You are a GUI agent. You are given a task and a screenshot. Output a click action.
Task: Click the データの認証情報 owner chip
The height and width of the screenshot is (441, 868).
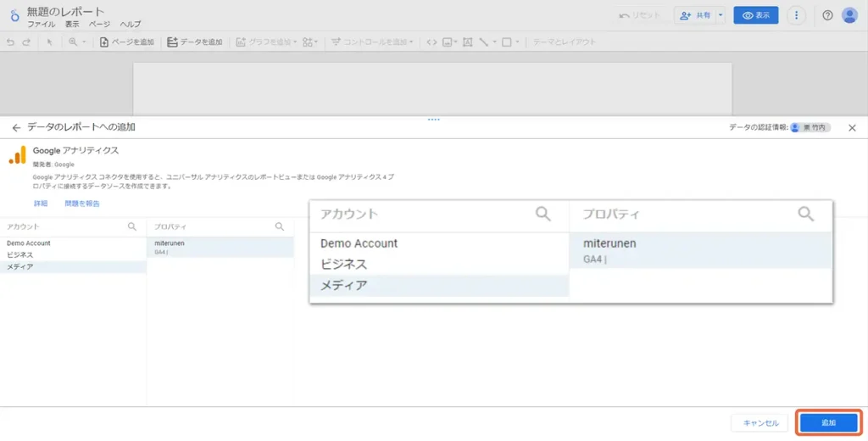(x=810, y=128)
